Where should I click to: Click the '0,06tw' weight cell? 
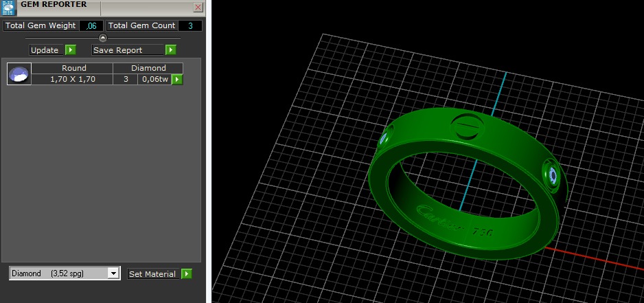coord(155,79)
